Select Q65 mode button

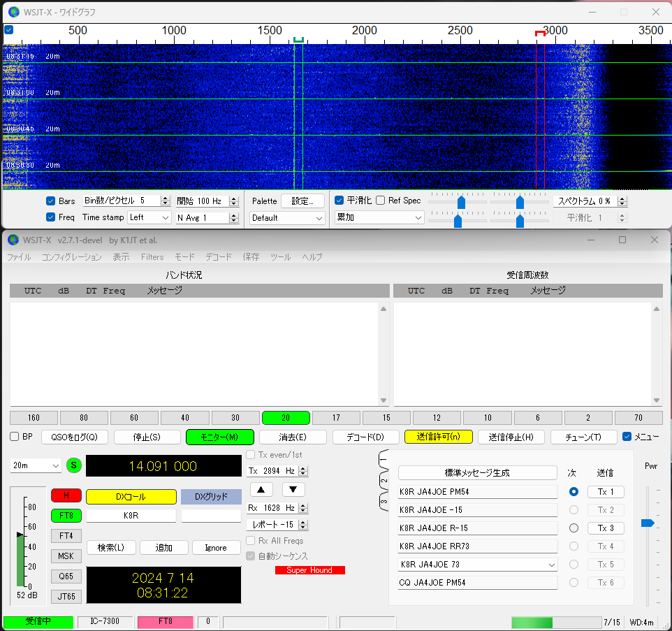66,576
